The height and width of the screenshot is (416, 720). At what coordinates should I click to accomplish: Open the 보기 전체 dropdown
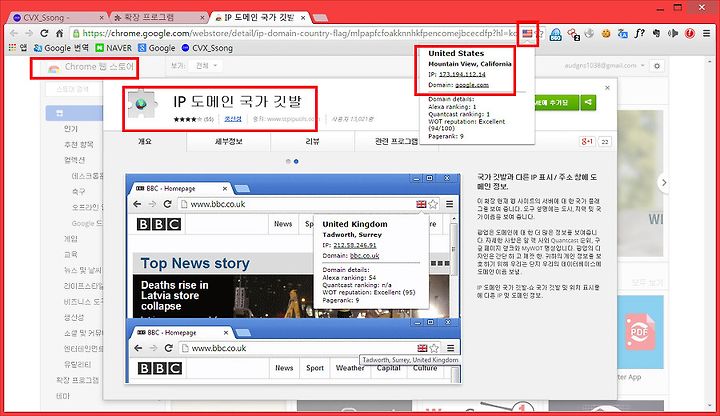(206, 66)
